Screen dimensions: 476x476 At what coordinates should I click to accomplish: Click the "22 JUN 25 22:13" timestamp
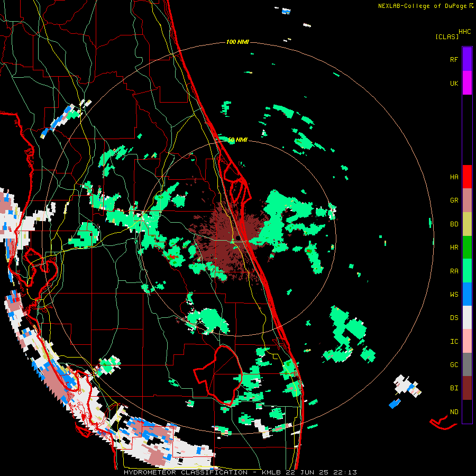coord(322,472)
